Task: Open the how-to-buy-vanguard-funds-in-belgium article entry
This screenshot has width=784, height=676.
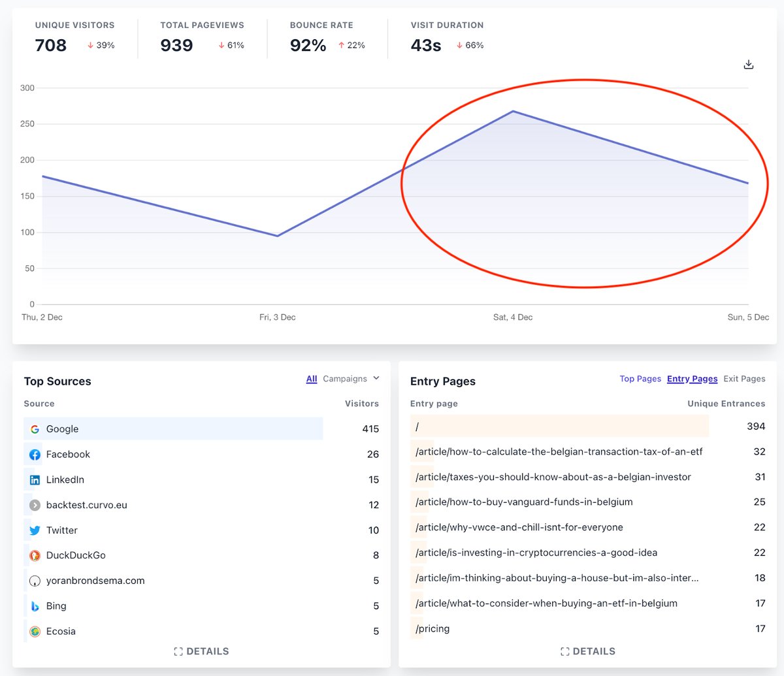Action: [x=524, y=502]
